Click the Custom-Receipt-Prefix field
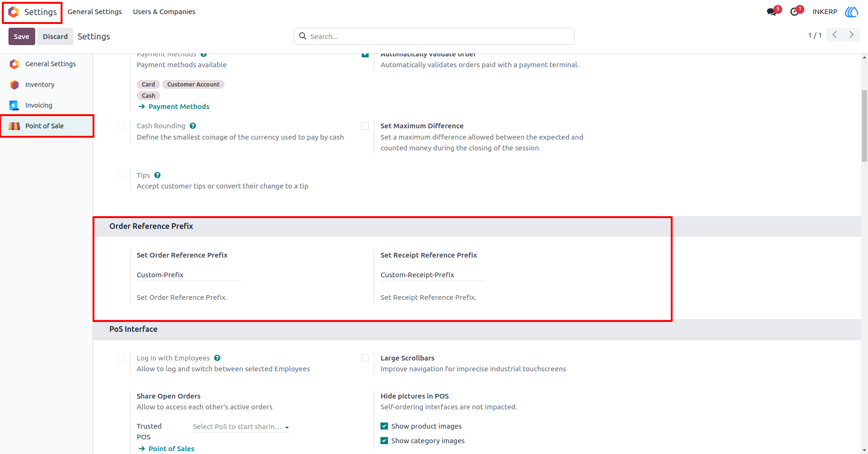The image size is (868, 454). [x=433, y=275]
